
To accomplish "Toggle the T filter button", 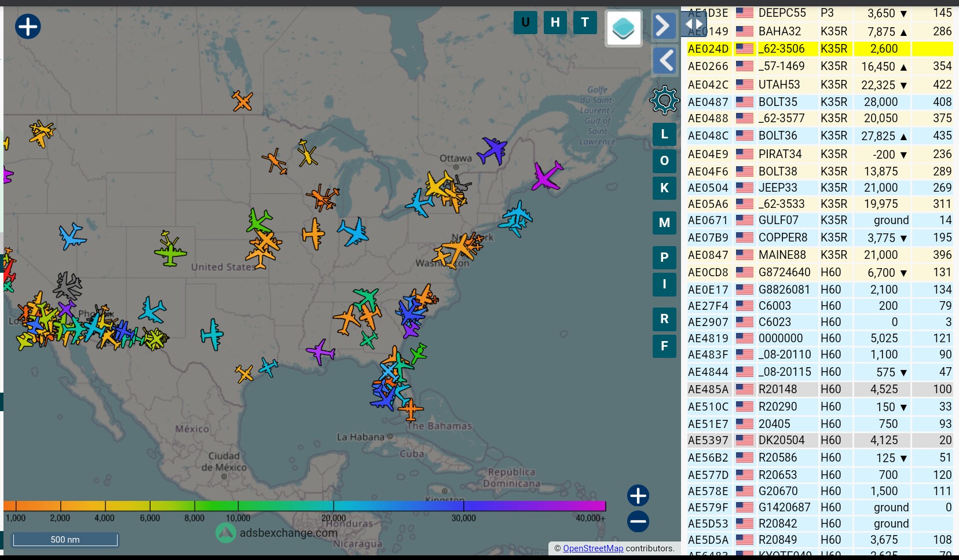I will click(x=585, y=23).
